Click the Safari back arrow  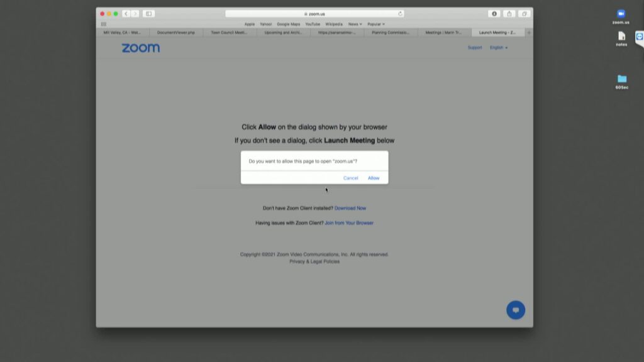tap(126, 14)
